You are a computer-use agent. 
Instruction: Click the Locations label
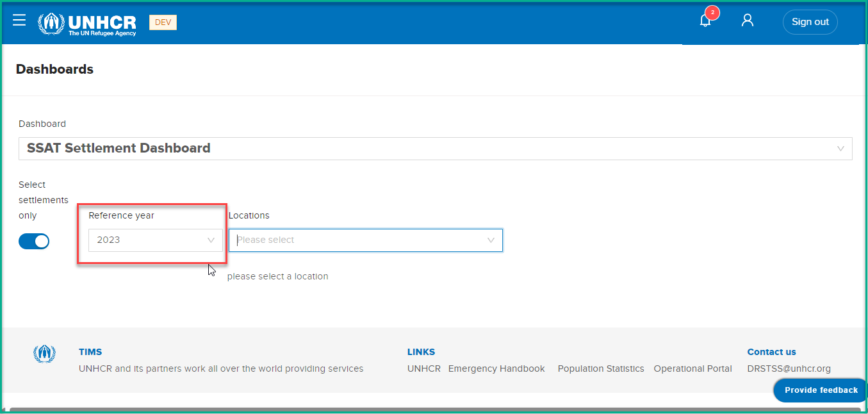[249, 215]
